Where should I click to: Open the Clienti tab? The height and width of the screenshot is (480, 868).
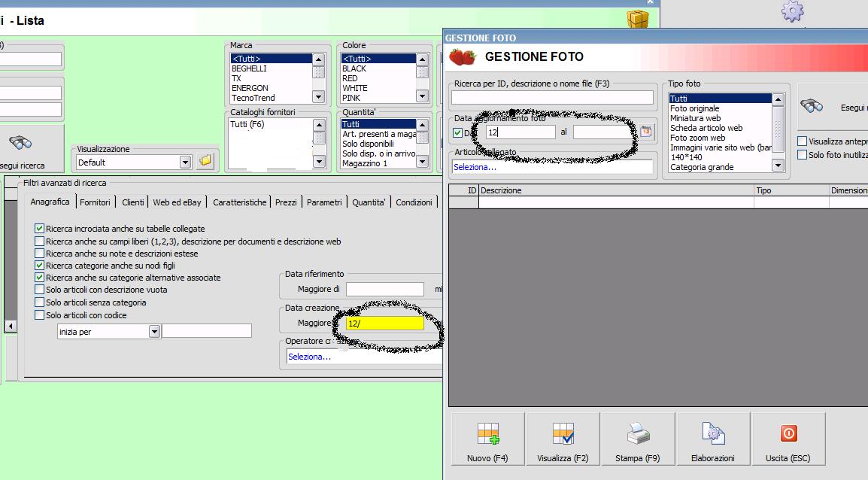point(133,202)
